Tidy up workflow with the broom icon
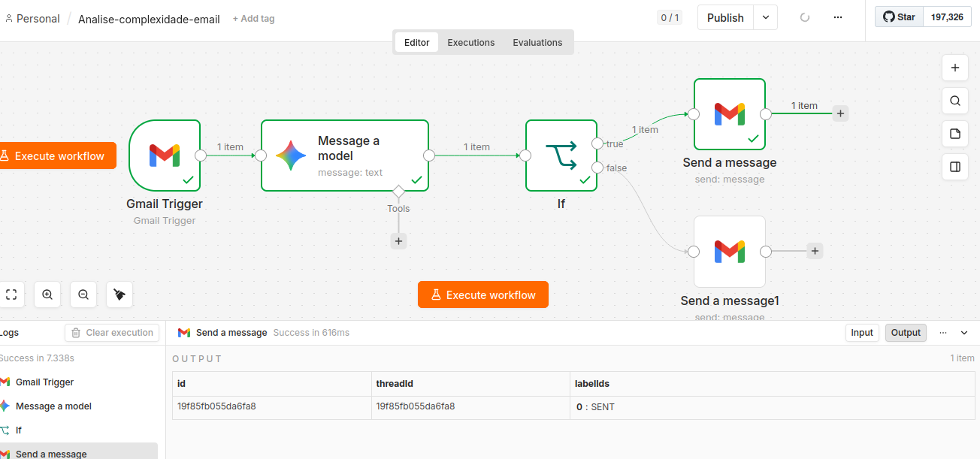Screen dimensions: 980x459 [x=119, y=295]
